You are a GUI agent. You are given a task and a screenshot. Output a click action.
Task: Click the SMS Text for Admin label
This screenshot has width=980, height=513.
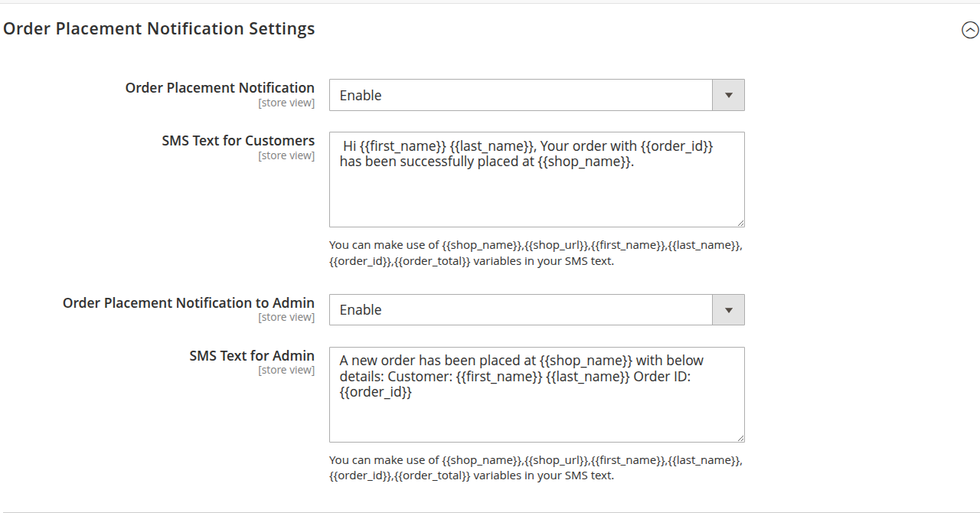pyautogui.click(x=252, y=356)
